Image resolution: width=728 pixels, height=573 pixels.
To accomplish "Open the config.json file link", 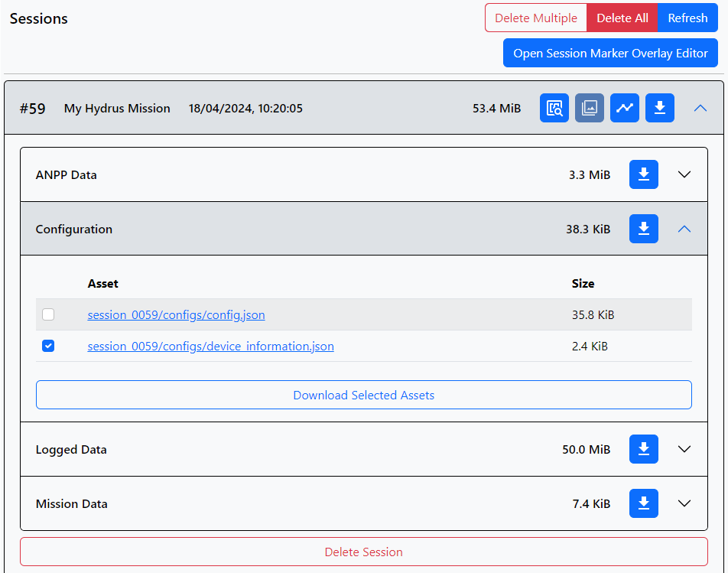I will tap(176, 314).
